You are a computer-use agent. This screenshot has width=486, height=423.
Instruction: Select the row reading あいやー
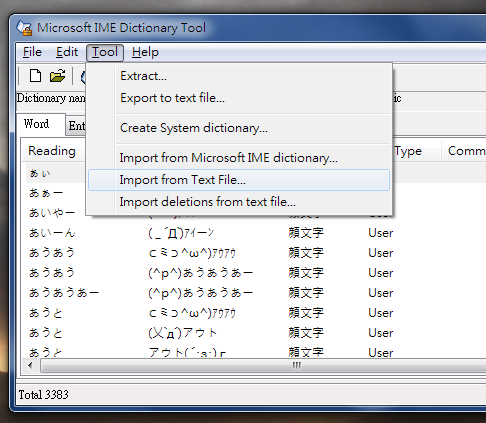point(52,213)
